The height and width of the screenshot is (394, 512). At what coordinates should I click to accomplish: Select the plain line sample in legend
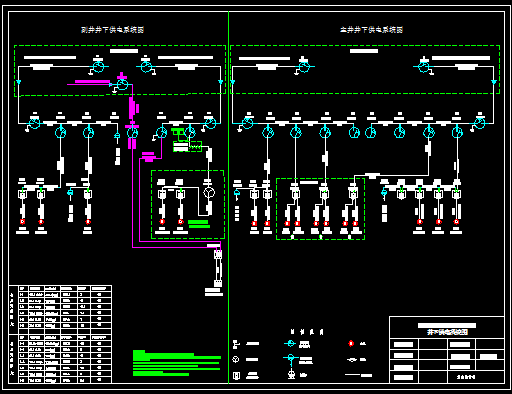[x=352, y=375]
